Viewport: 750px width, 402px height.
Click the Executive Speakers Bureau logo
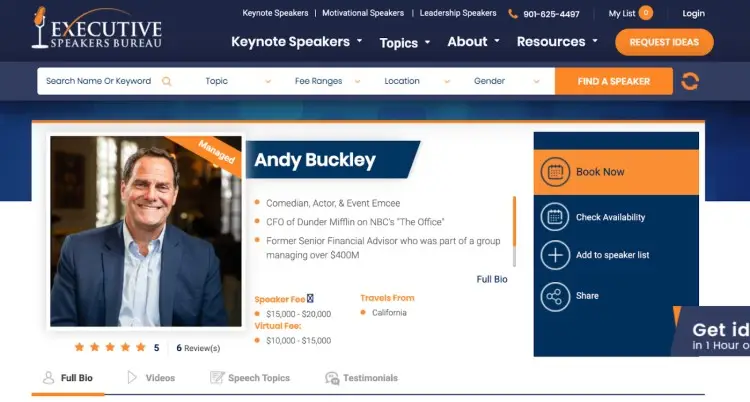tap(97, 28)
